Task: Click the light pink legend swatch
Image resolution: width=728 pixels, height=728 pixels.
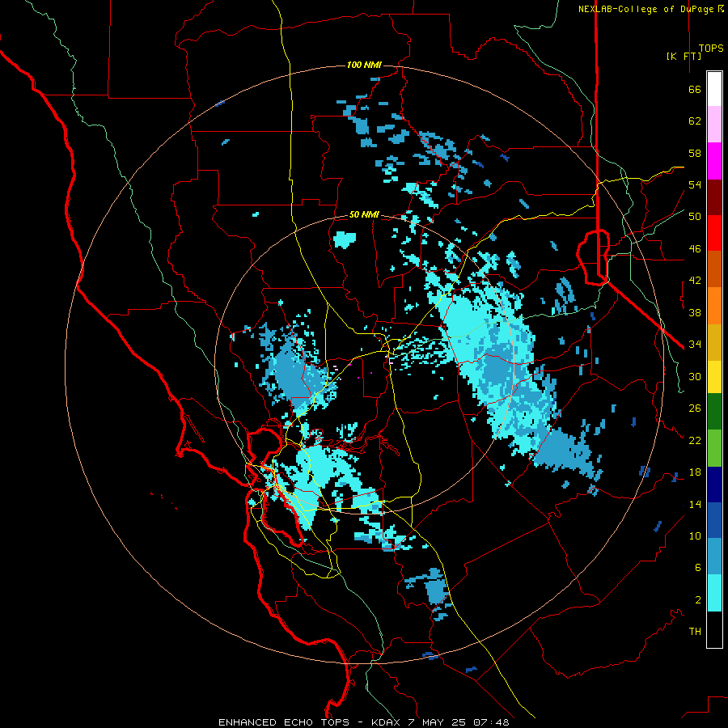Action: pyautogui.click(x=714, y=124)
